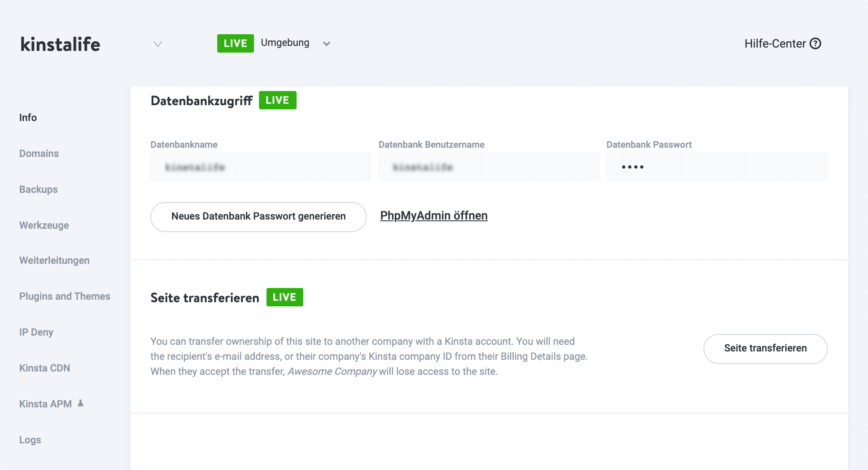The image size is (868, 470).
Task: Open the Umgebung environment label menu
Action: point(285,43)
